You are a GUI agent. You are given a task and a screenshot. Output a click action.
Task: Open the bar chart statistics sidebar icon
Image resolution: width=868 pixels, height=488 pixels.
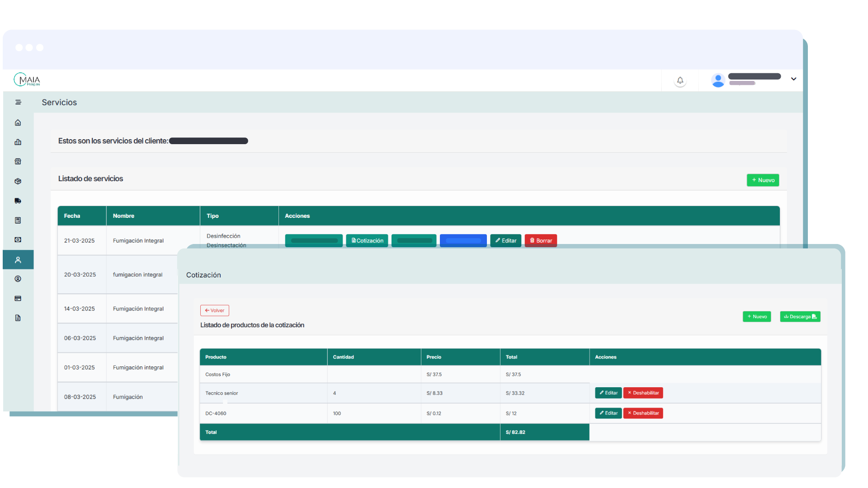click(18, 142)
